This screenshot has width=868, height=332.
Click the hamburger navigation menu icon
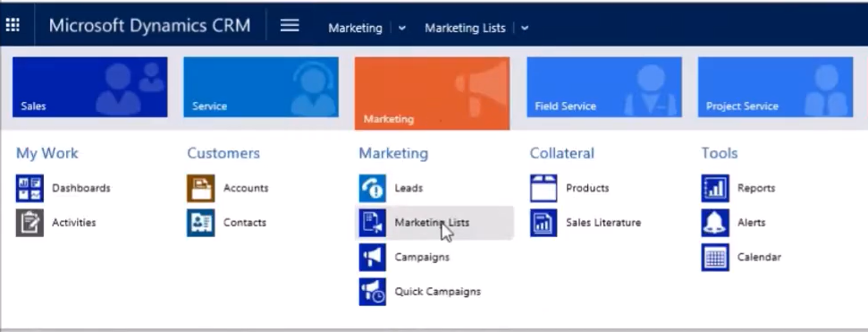coord(290,25)
